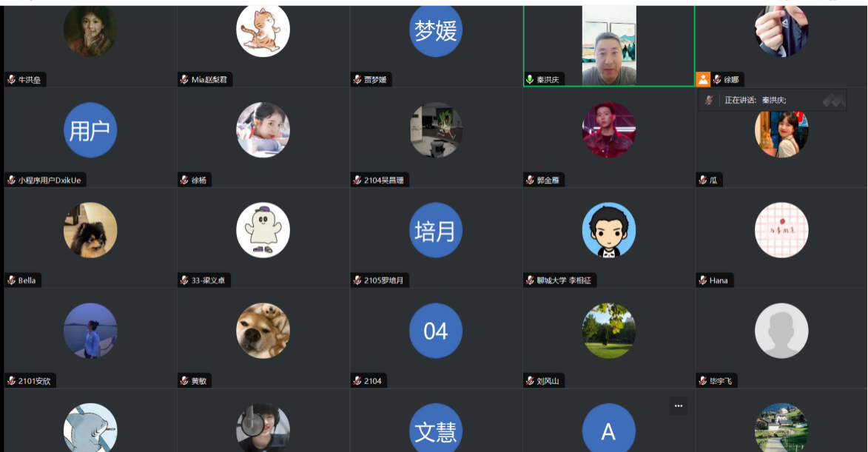868x452 pixels.
Task: Click the muted mic icon next to 2104吴昌珊
Action: pos(357,180)
